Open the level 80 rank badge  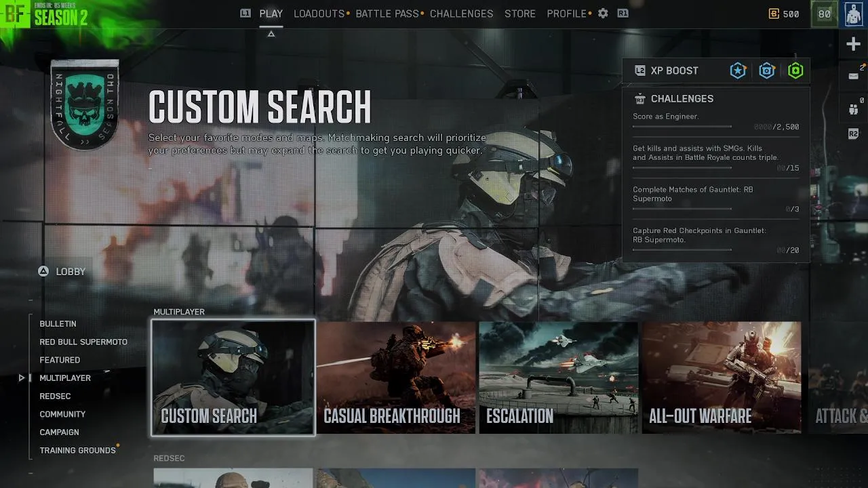point(825,14)
